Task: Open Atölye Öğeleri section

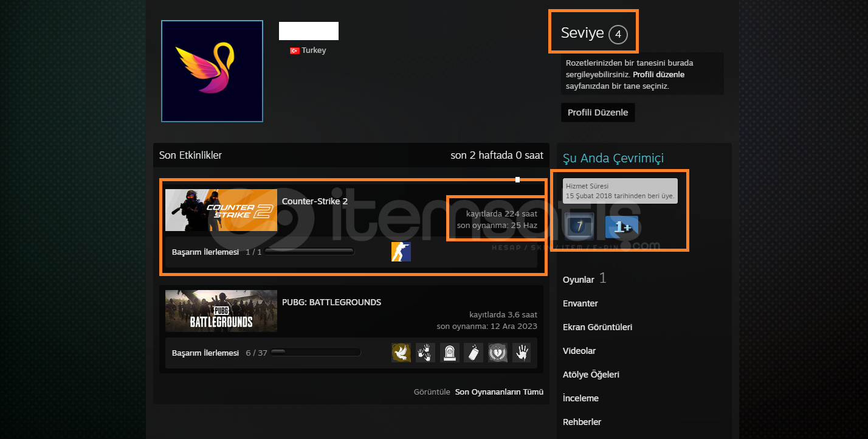Action: click(591, 375)
